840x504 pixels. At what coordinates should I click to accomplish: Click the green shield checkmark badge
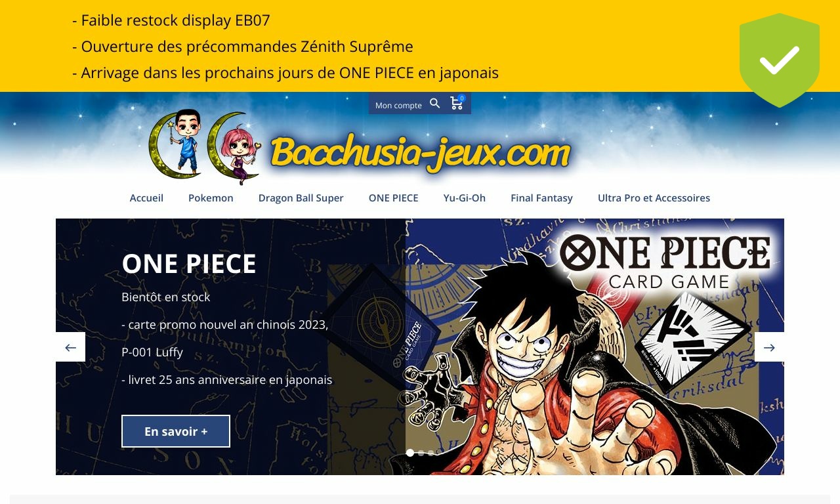tap(780, 60)
